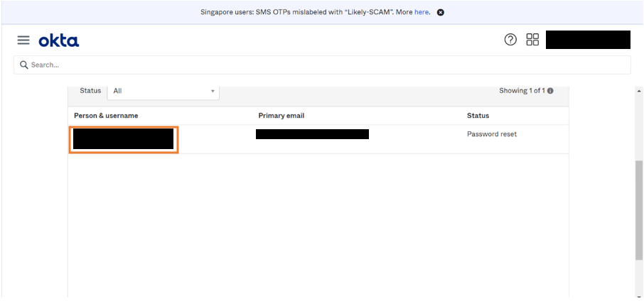Click the scrollbar down arrow
Image resolution: width=644 pixels, height=301 pixels.
[638, 296]
